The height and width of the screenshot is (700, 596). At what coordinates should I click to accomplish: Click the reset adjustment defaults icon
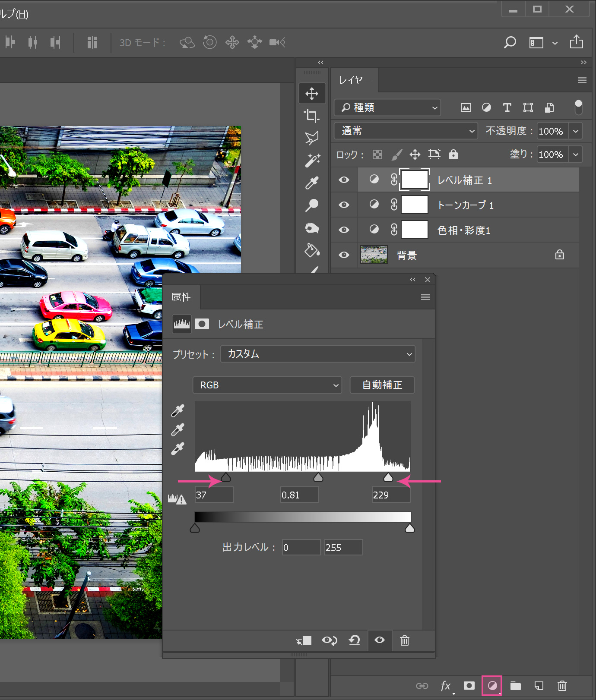coord(354,640)
